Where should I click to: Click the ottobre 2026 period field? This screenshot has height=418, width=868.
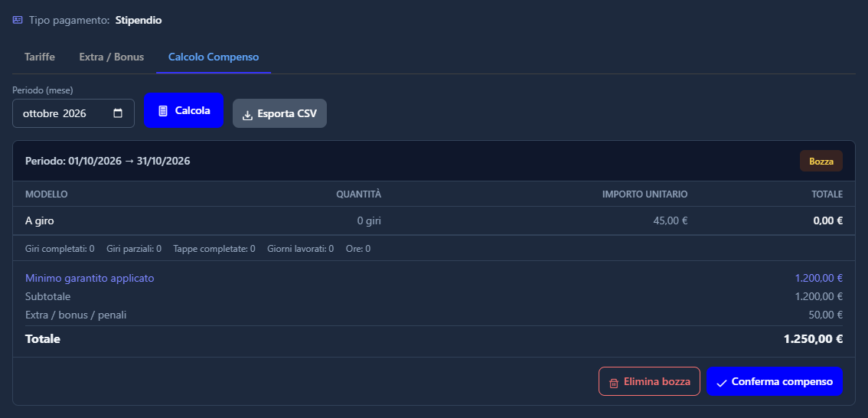point(73,113)
